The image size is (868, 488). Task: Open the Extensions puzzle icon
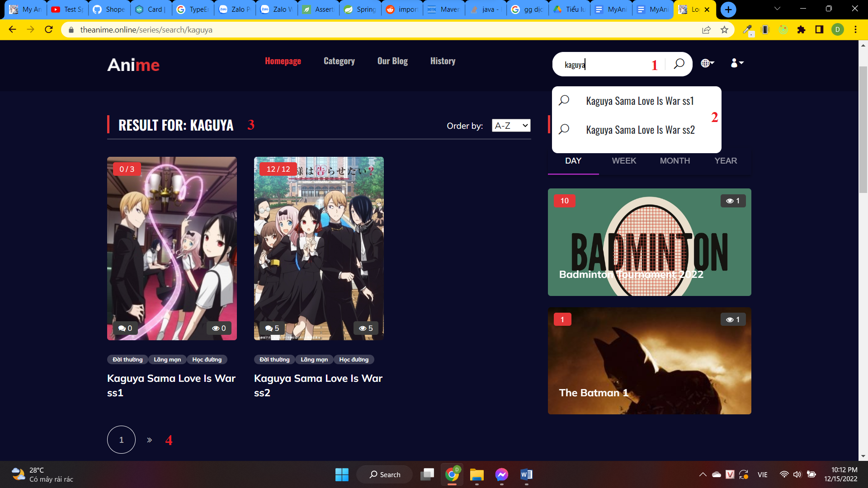[x=801, y=30]
